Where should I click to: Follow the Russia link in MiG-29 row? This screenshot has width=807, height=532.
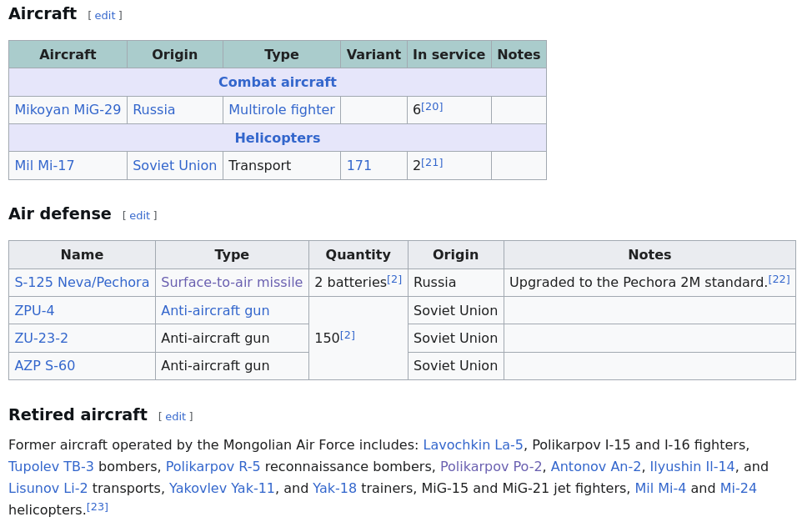[x=154, y=110]
